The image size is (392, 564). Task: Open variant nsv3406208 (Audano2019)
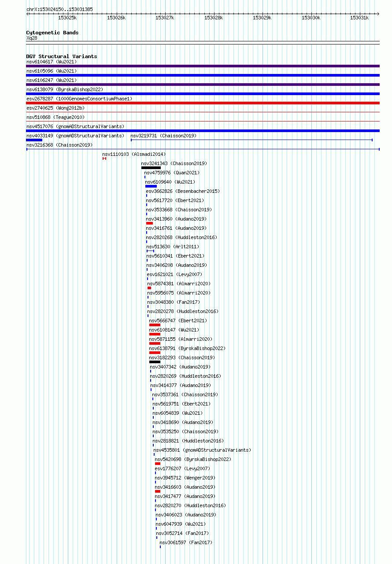tap(177, 265)
